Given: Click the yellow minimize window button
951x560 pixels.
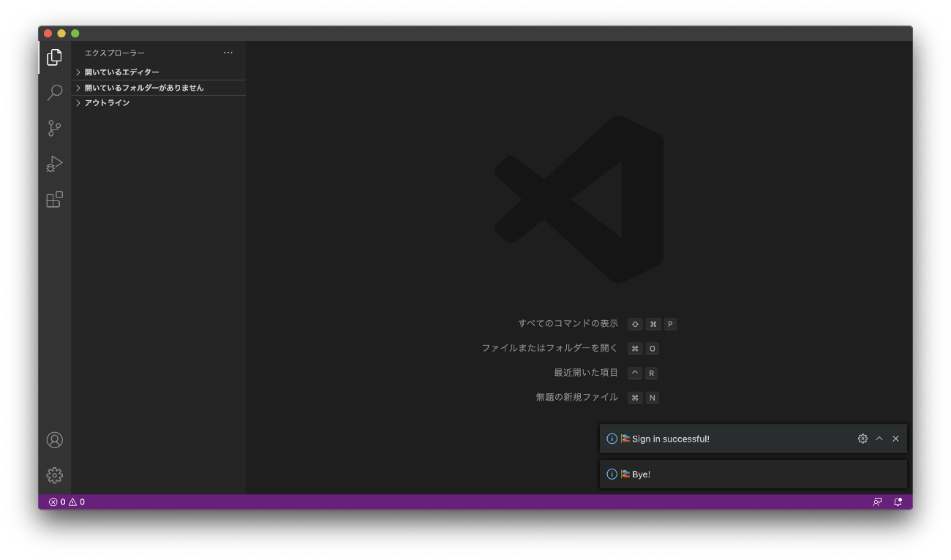Looking at the screenshot, I should point(61,34).
